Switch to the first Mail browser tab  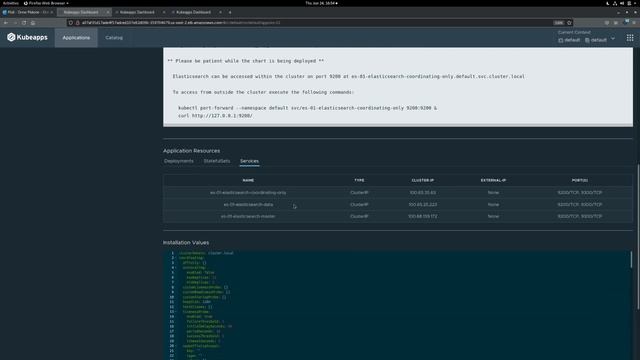28,12
